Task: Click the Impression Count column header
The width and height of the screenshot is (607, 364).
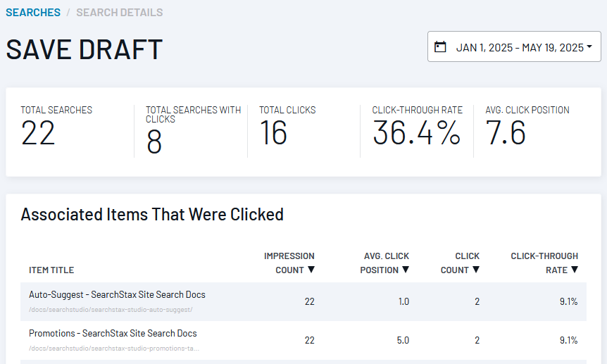Action: click(289, 263)
